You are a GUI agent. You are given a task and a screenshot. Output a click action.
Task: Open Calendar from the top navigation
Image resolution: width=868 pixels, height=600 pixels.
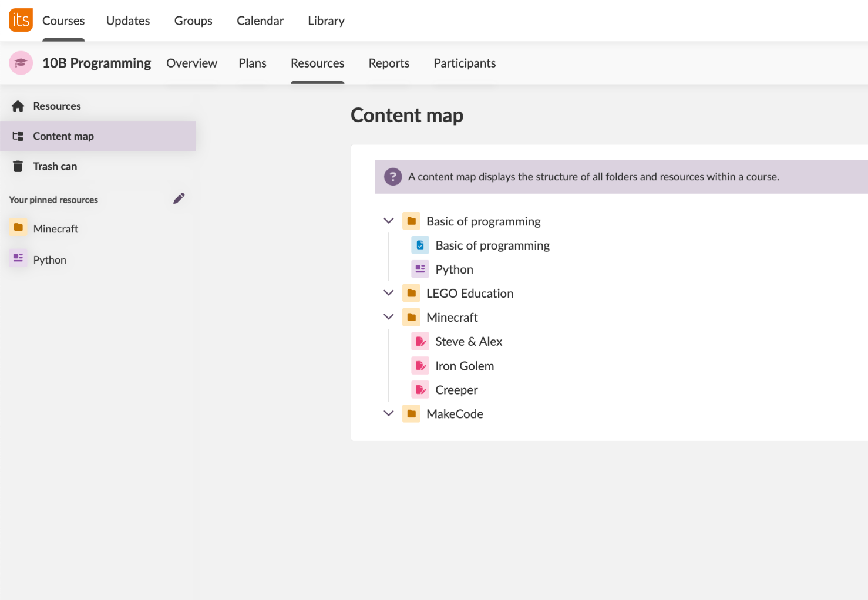point(260,21)
